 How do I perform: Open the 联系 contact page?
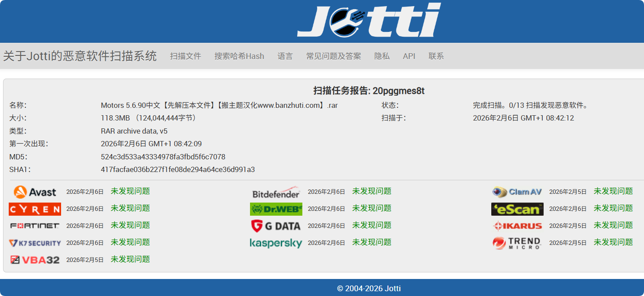tap(436, 56)
